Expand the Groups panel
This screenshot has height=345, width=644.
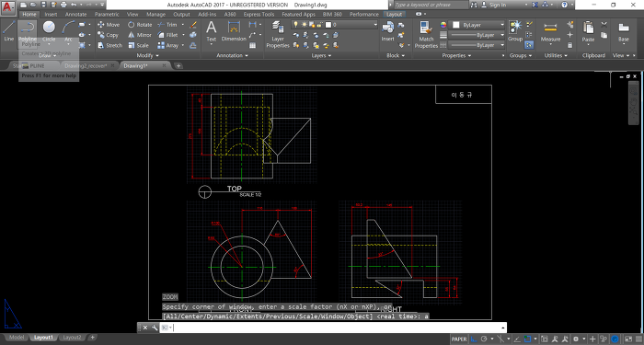pos(521,55)
